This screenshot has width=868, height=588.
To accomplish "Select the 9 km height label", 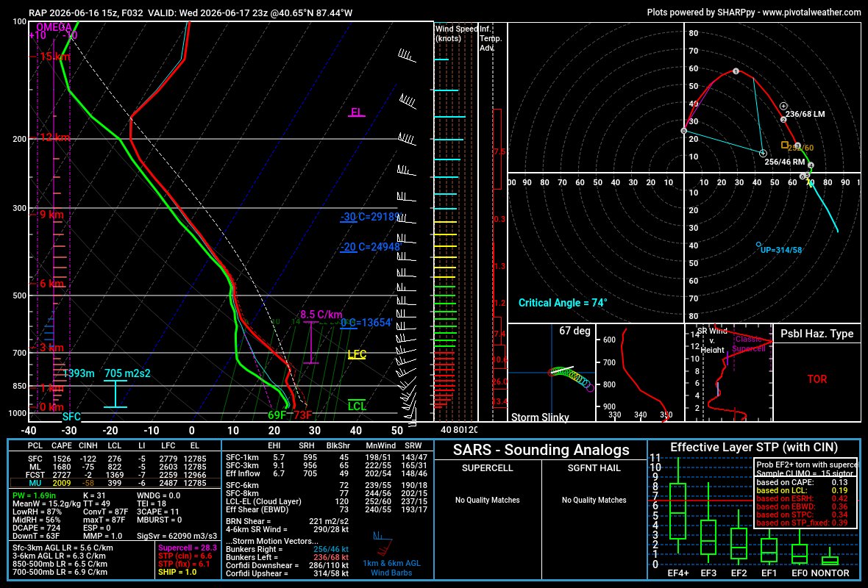I will point(51,215).
